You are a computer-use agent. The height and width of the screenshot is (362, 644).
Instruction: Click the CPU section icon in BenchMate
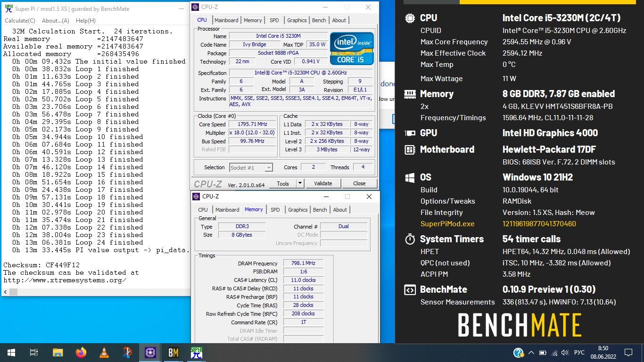coord(410,18)
